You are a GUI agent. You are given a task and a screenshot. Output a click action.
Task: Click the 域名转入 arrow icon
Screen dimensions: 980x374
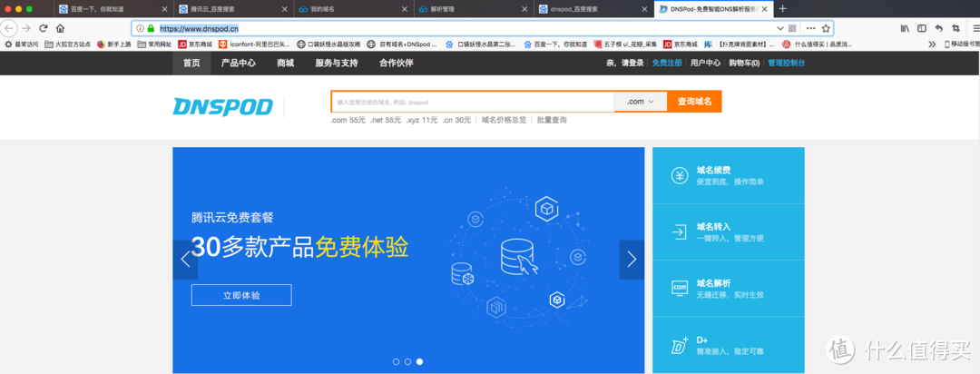[x=680, y=232]
